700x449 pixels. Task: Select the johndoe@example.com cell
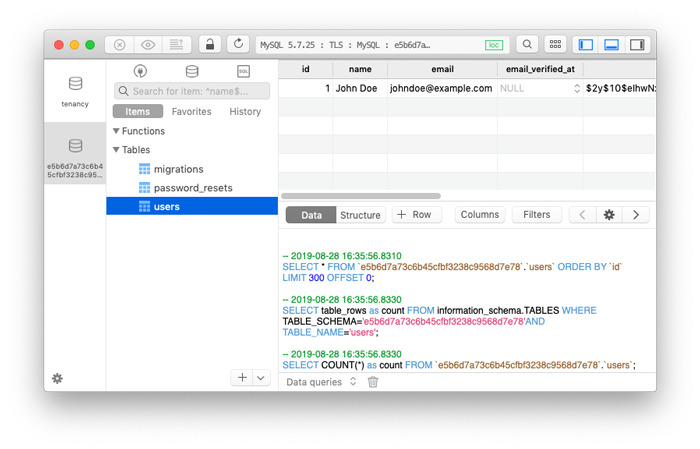[442, 88]
